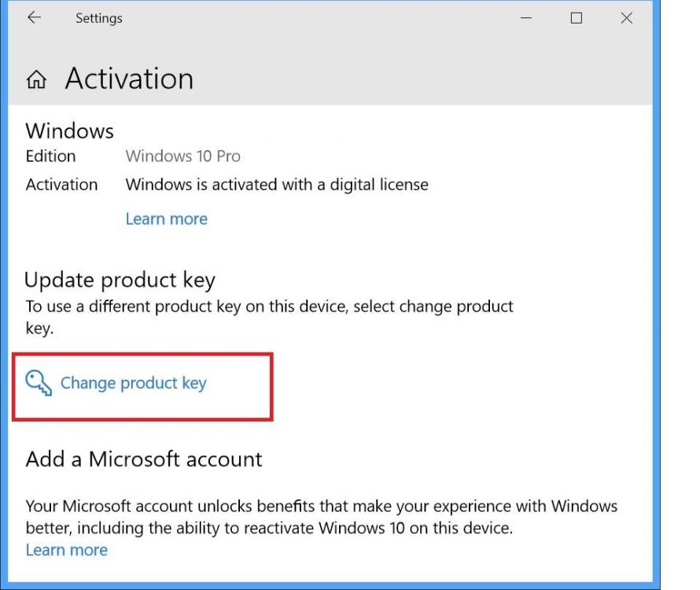The width and height of the screenshot is (700, 590).
Task: Maximize the Settings window
Action: pyautogui.click(x=577, y=18)
